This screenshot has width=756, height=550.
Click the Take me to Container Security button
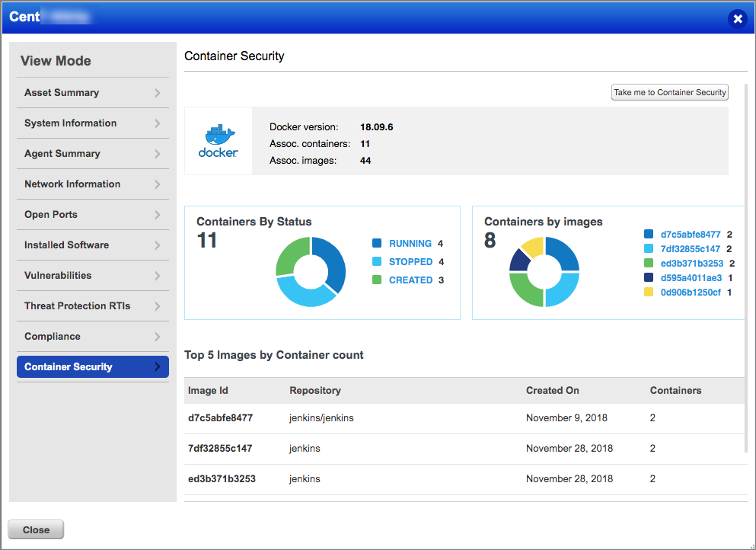pos(669,91)
